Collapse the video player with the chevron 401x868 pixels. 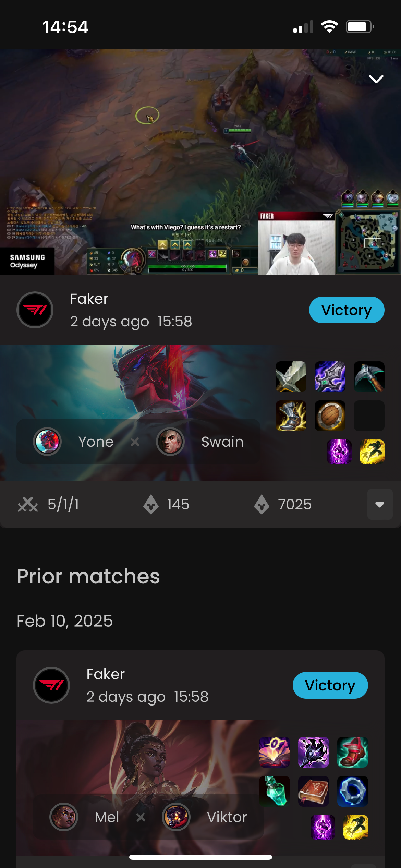[376, 79]
